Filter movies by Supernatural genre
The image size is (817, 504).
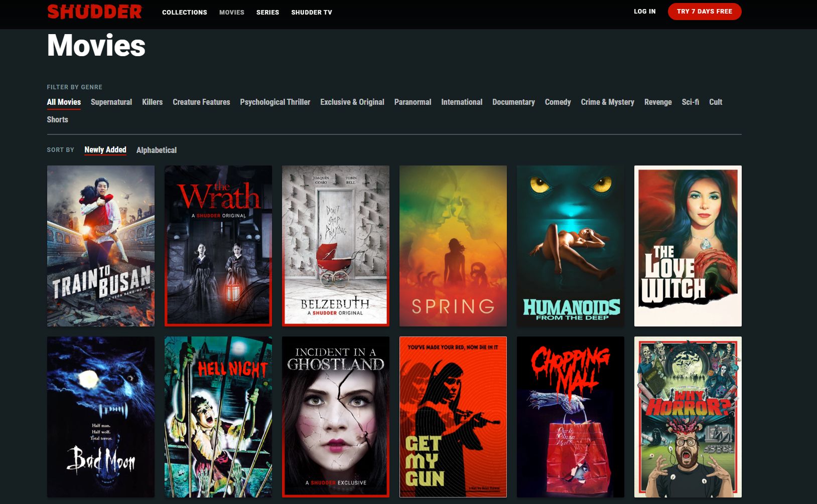(111, 102)
